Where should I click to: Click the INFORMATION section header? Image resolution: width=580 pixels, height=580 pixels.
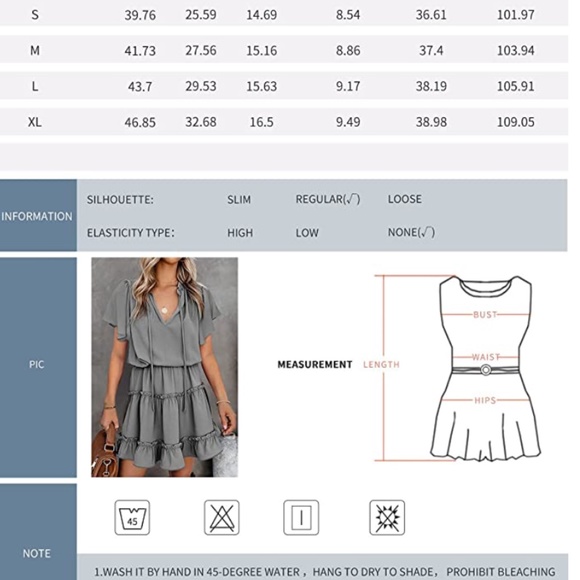pos(37,216)
